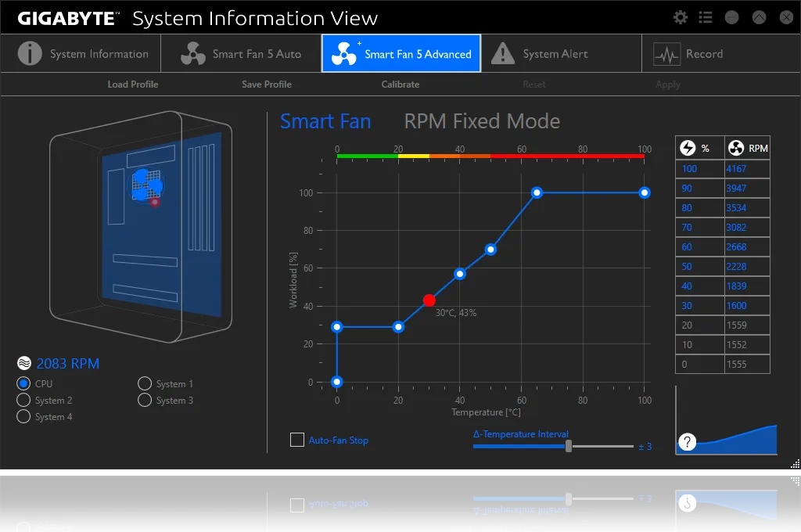Switch to RPM Fixed Mode
This screenshot has width=801, height=532.
tap(482, 121)
